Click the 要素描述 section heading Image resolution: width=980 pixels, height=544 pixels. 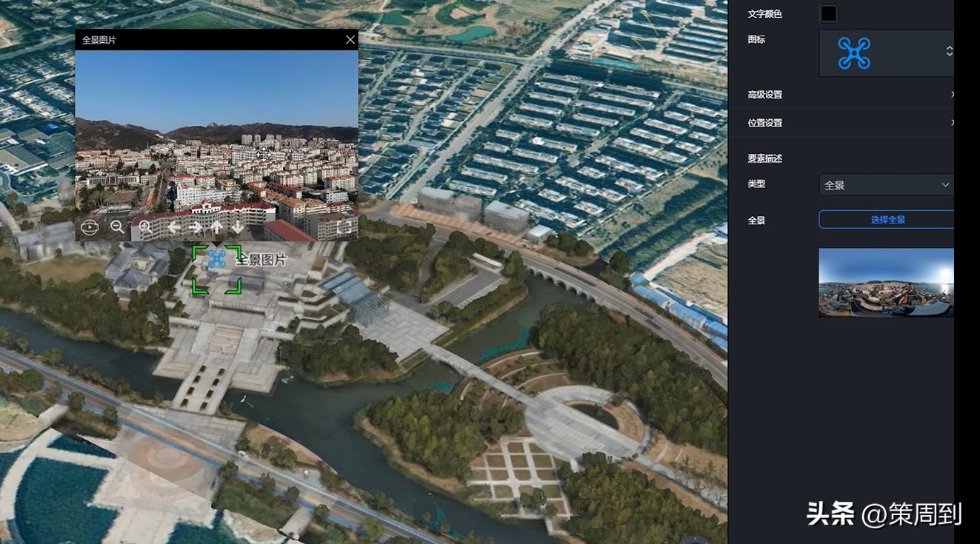[x=765, y=158]
